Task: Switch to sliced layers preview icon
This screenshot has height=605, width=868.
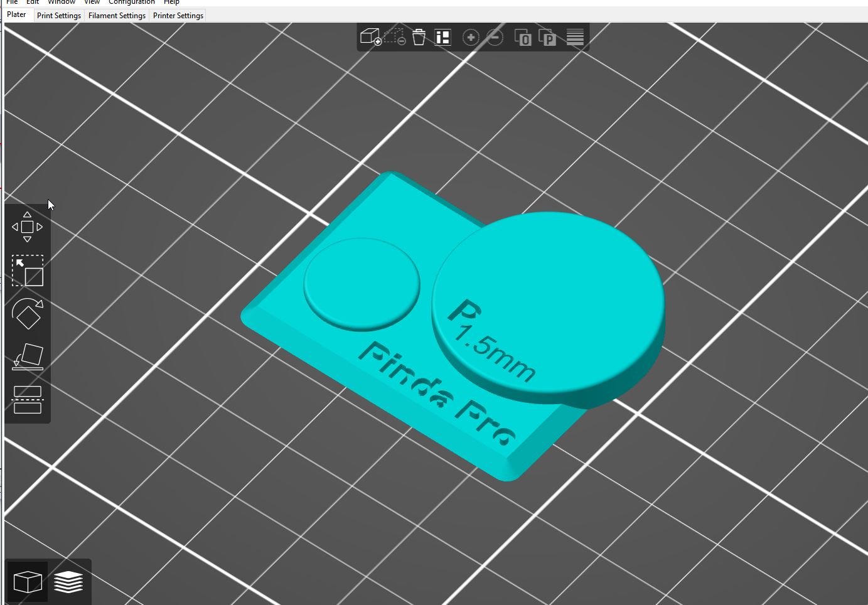Action: click(68, 582)
